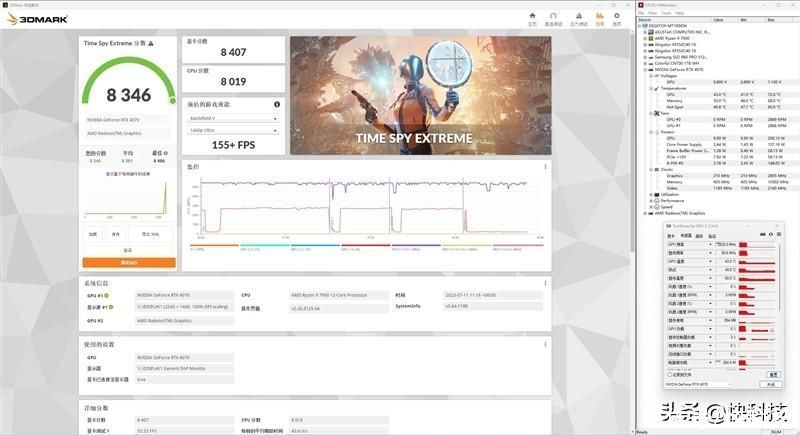Click CPU score value 8 019

[x=233, y=82]
